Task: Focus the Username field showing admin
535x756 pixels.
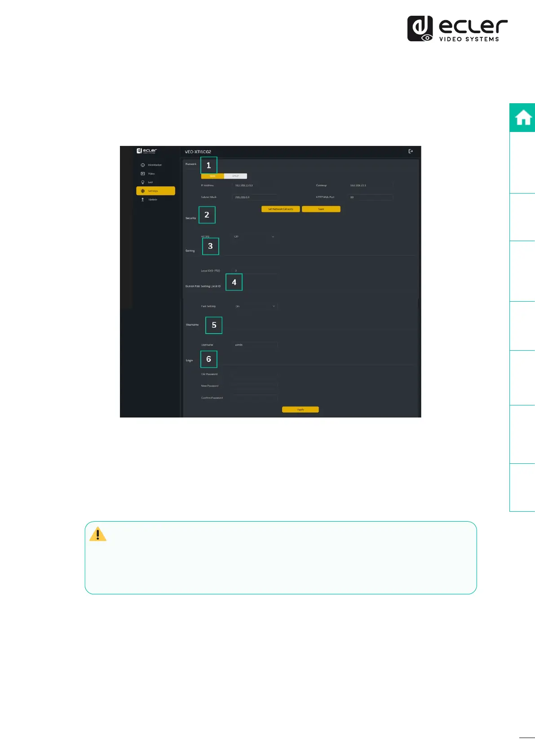Action: point(255,345)
